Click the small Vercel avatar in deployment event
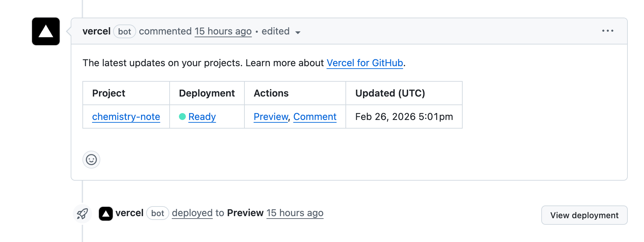This screenshot has width=644, height=242. pos(106,214)
